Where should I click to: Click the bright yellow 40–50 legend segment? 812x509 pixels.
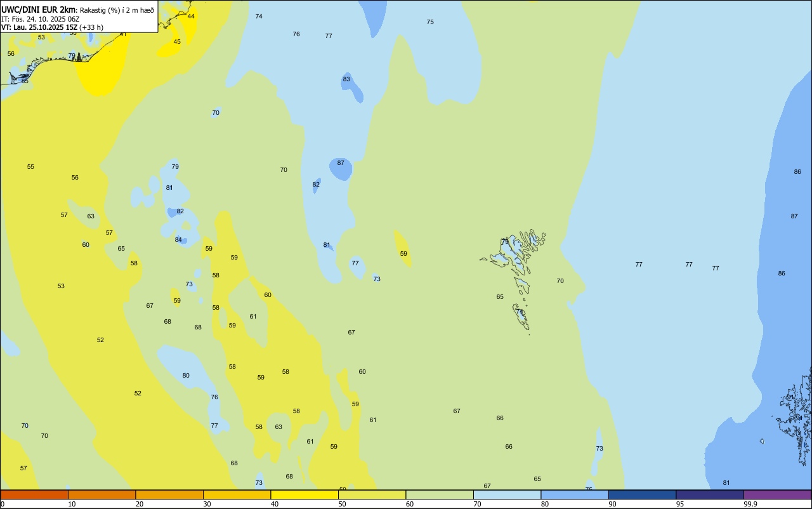click(x=304, y=494)
